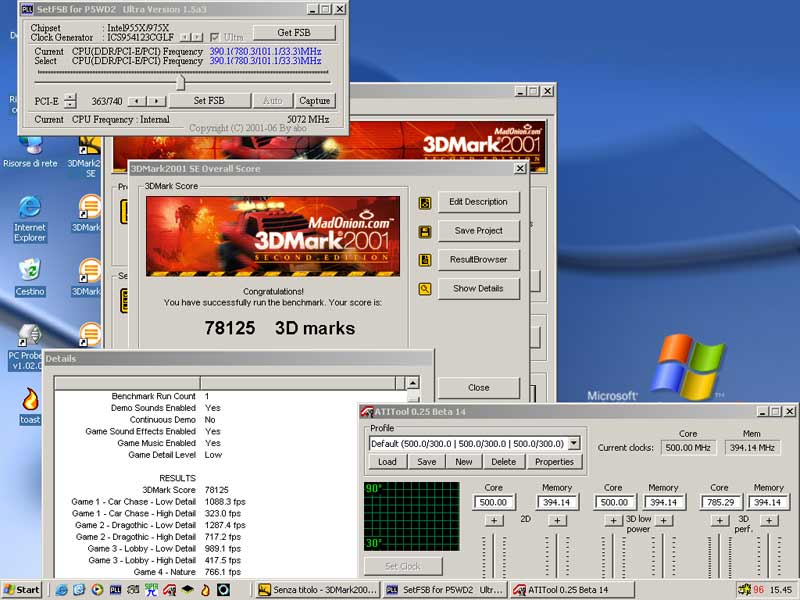
Task: Click New profile button in ATITool
Action: (x=464, y=462)
